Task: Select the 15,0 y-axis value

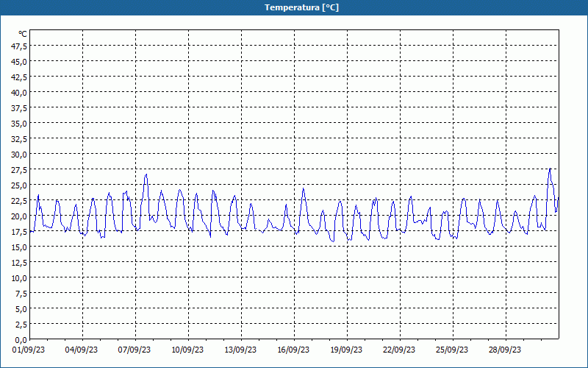Action: point(19,247)
